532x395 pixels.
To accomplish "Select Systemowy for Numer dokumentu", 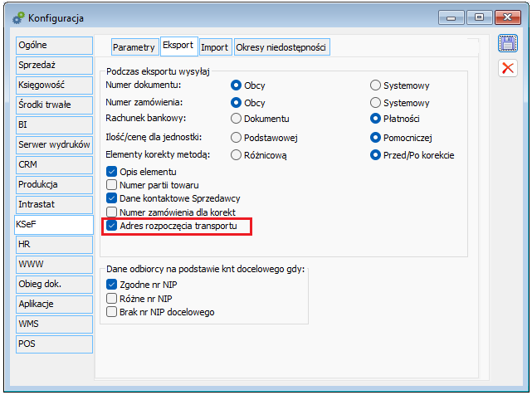I will tap(375, 85).
